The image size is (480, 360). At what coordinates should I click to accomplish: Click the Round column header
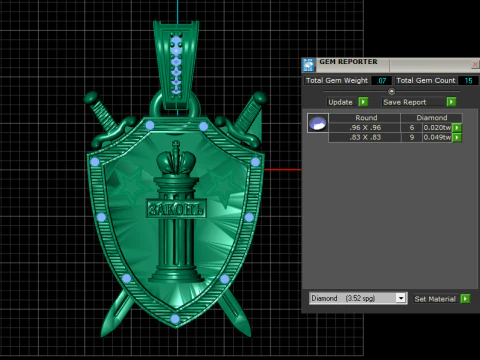point(366,118)
